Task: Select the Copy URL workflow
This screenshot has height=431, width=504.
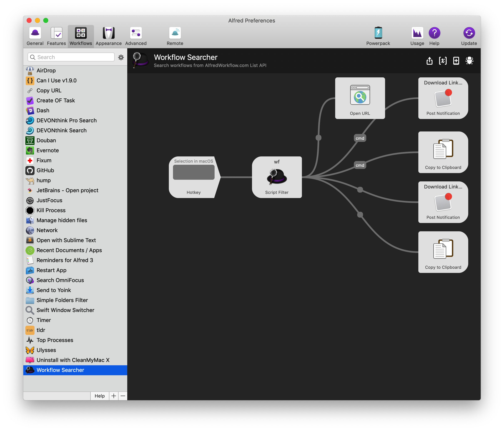Action: 75,90
